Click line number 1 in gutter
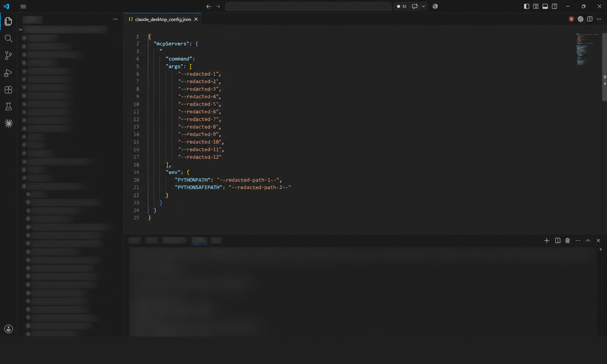 137,36
